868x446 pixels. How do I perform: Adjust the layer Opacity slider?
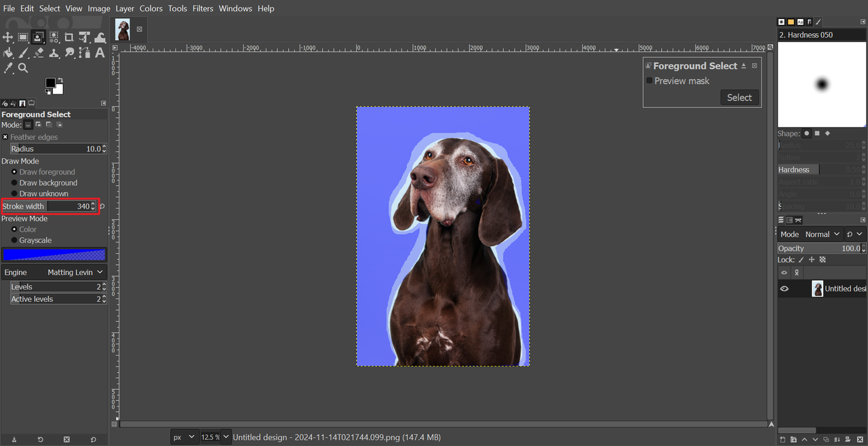(822, 248)
